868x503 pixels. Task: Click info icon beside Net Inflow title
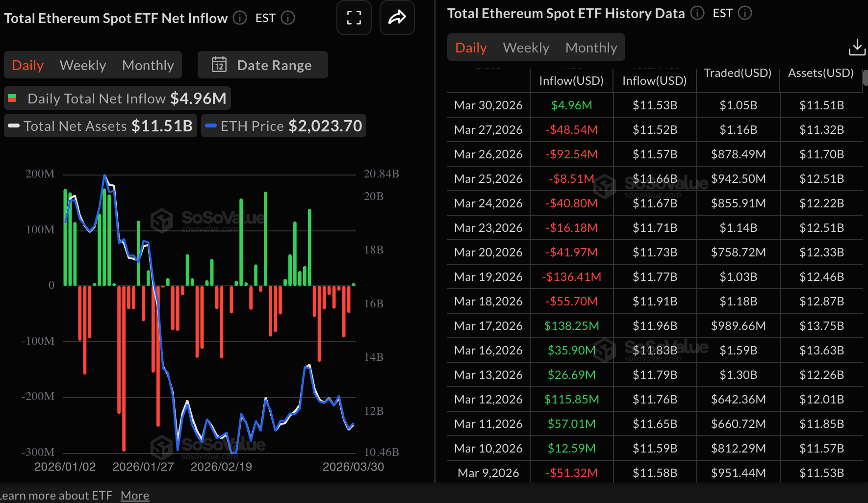click(240, 18)
